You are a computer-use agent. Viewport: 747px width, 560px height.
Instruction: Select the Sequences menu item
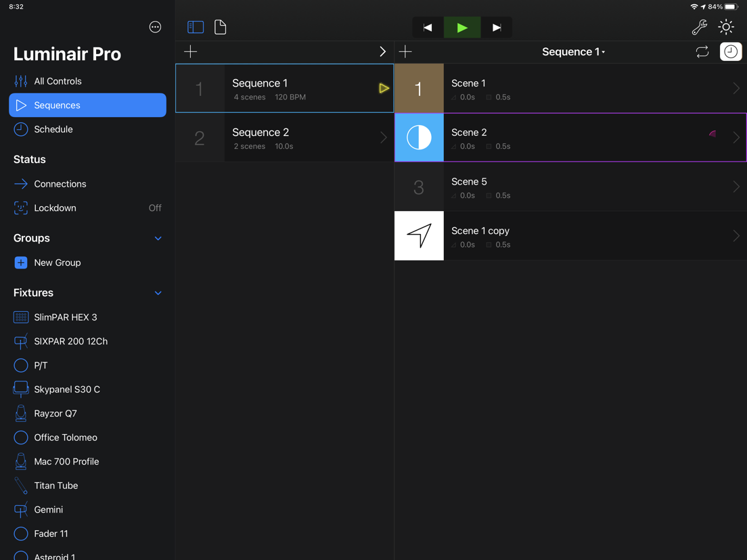point(88,106)
